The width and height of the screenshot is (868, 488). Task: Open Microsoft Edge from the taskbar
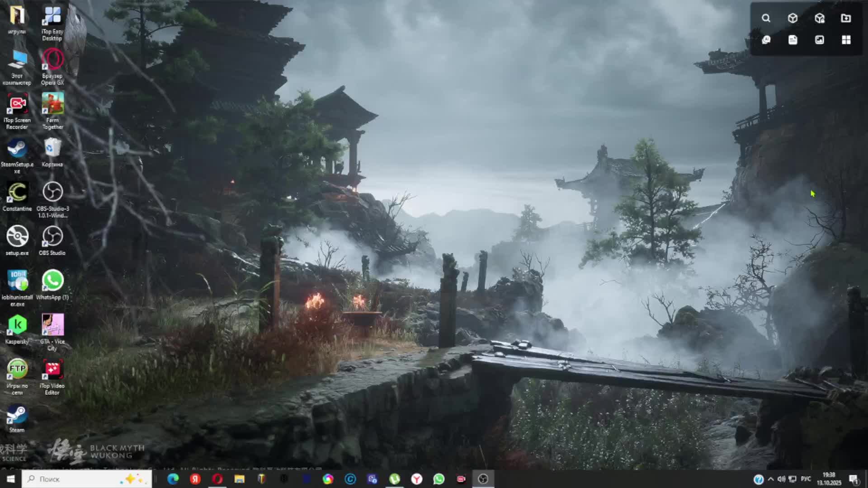point(173,479)
